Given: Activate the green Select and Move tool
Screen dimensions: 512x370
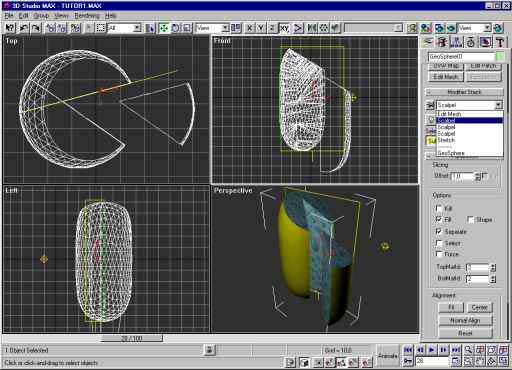Looking at the screenshot, I should coord(164,28).
